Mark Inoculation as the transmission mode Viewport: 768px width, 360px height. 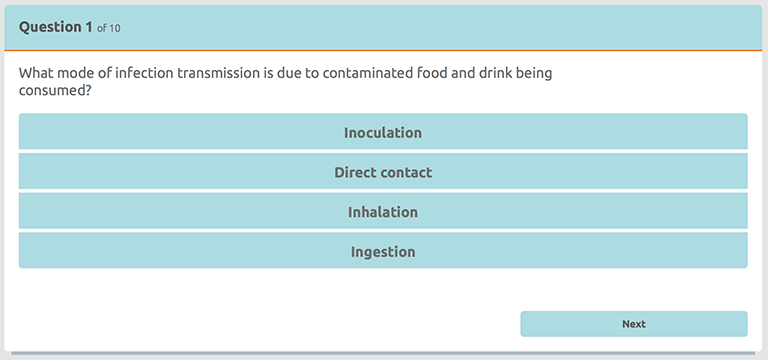coord(383,132)
